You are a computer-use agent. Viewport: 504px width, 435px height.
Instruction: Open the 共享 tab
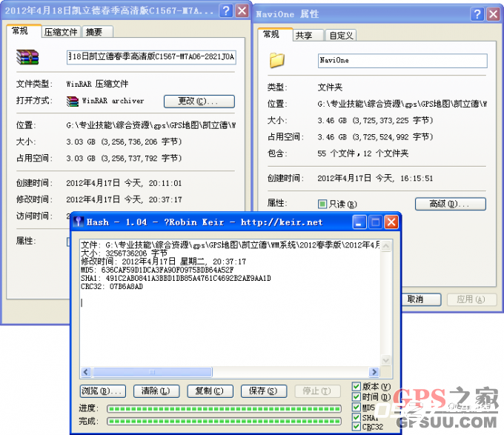(308, 36)
